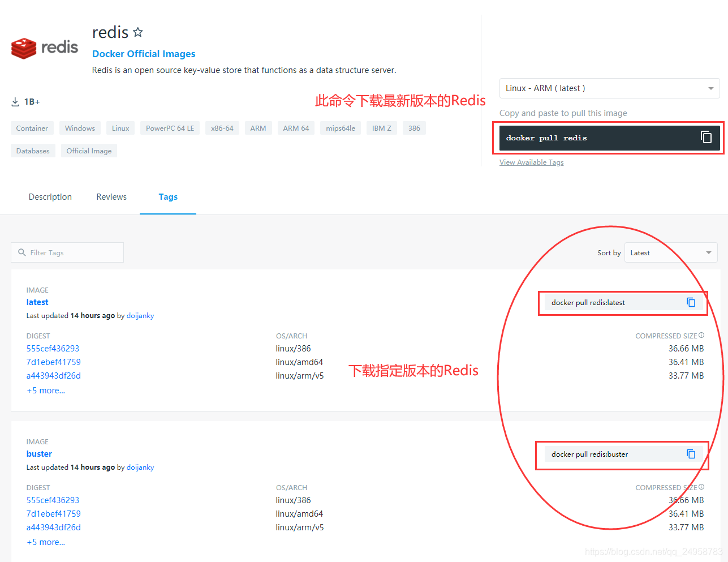Open digest 7d1ebef41759 under latest
The width and height of the screenshot is (728, 562).
(53, 362)
